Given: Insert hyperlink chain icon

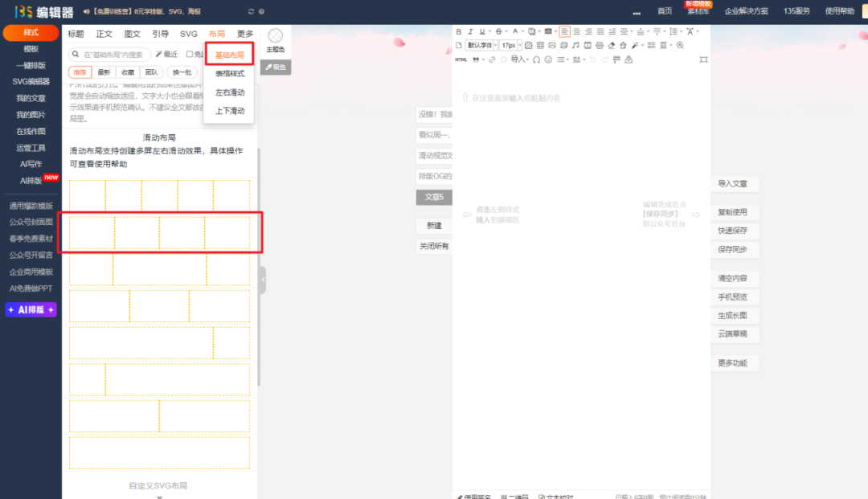Looking at the screenshot, I should pos(492,59).
